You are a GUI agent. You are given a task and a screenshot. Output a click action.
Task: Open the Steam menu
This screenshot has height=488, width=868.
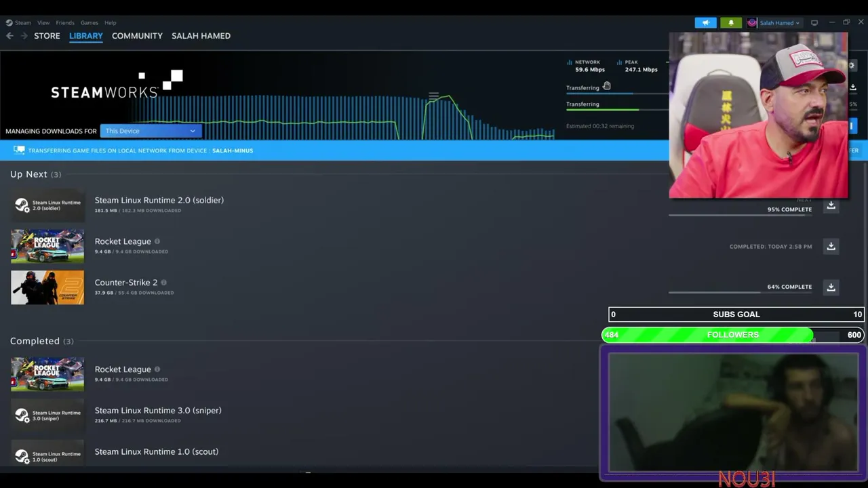point(23,22)
